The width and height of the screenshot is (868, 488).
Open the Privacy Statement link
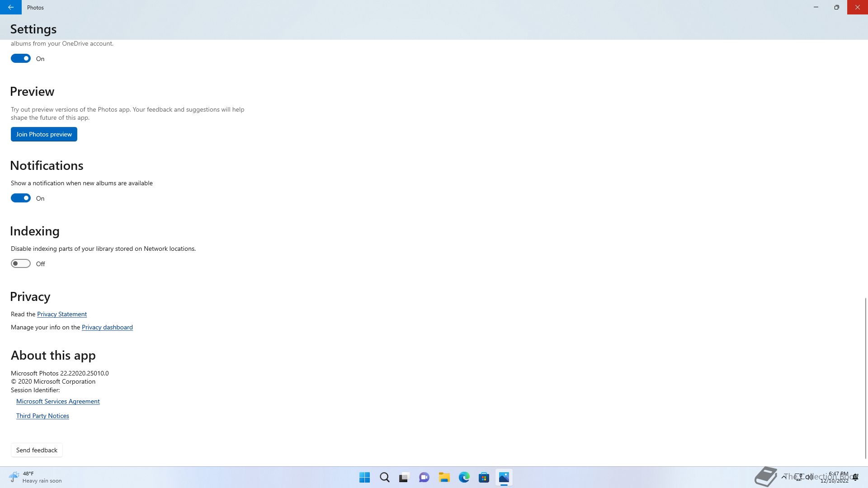[x=62, y=314]
